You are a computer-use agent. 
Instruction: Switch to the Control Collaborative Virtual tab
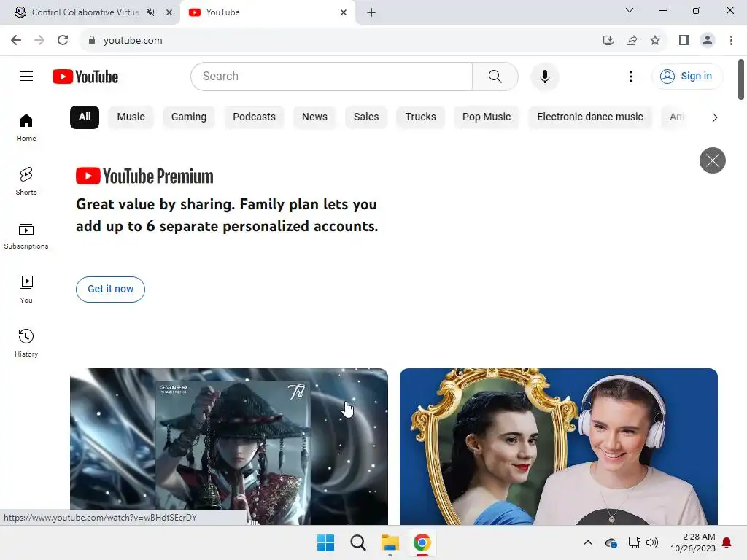coord(86,12)
